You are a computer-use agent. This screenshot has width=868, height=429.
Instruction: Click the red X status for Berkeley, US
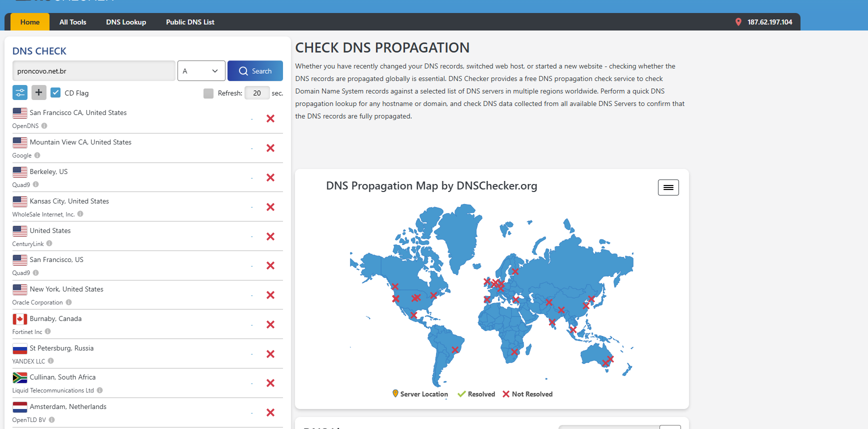pyautogui.click(x=270, y=177)
